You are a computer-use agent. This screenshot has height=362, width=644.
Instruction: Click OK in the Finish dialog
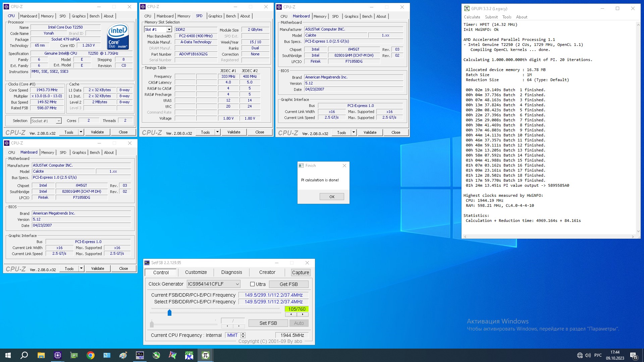pyautogui.click(x=332, y=197)
